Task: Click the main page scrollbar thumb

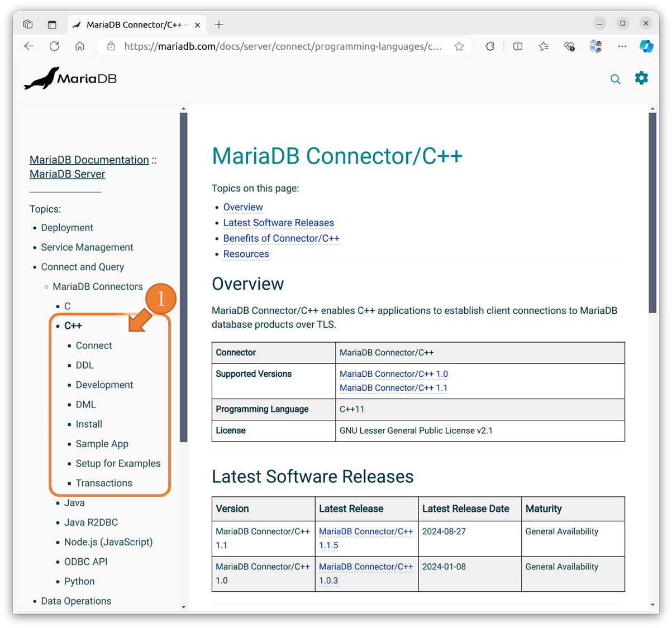Action: tap(652, 213)
